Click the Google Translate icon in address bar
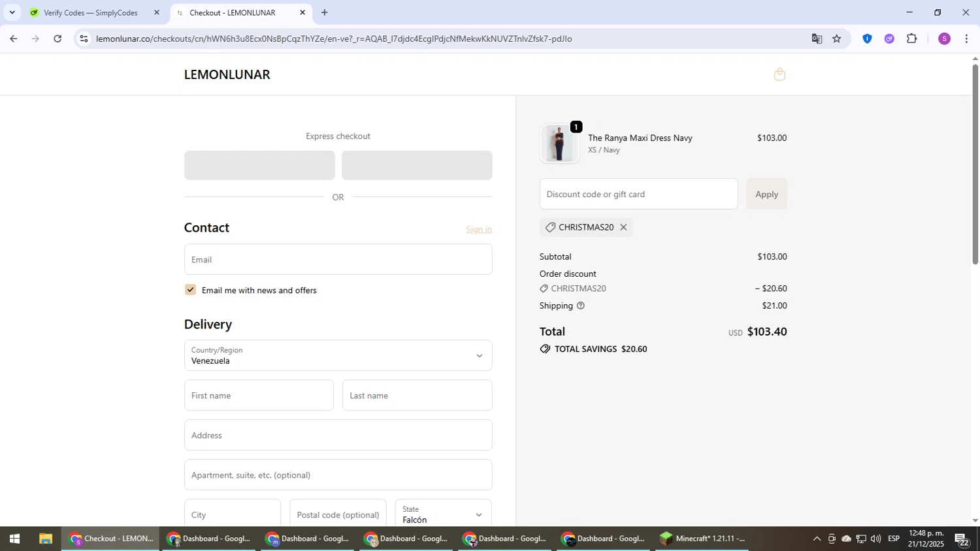980x551 pixels. click(x=817, y=39)
